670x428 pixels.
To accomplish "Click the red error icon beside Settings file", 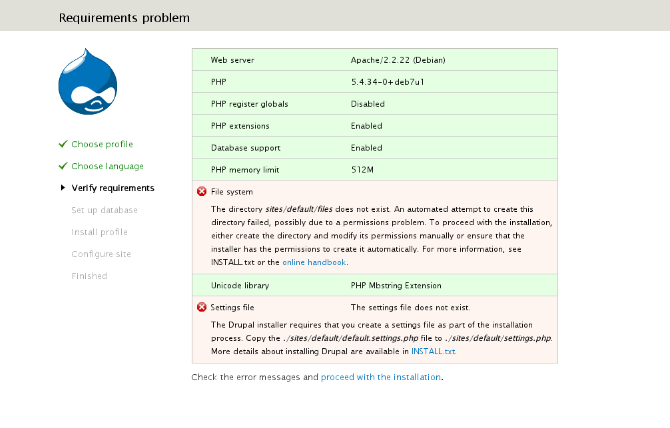I will tap(202, 307).
